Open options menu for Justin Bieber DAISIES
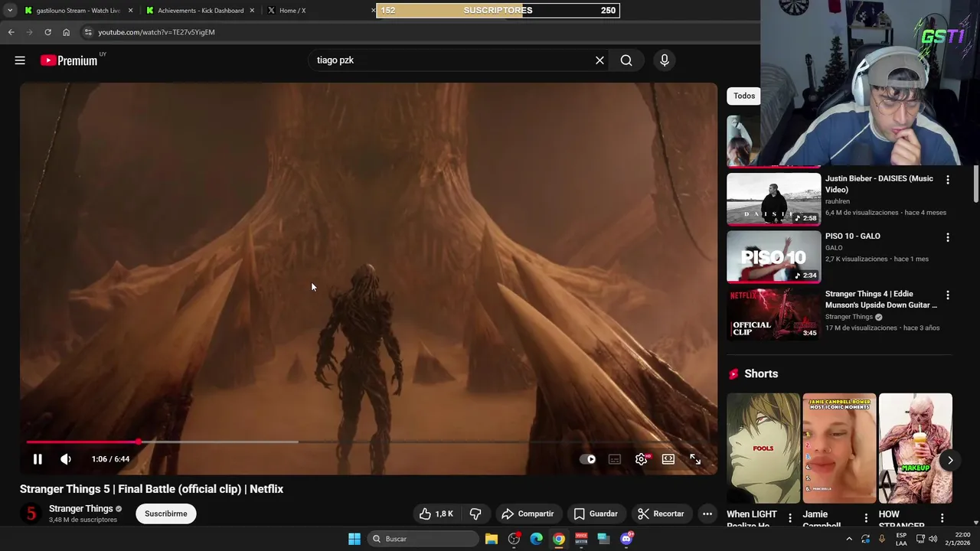This screenshot has width=980, height=551. pyautogui.click(x=948, y=180)
